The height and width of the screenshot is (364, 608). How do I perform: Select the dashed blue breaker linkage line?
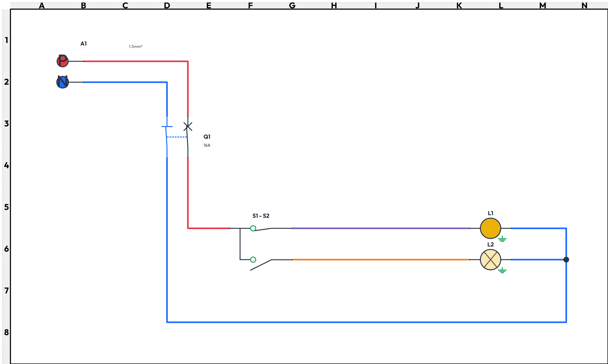click(177, 137)
